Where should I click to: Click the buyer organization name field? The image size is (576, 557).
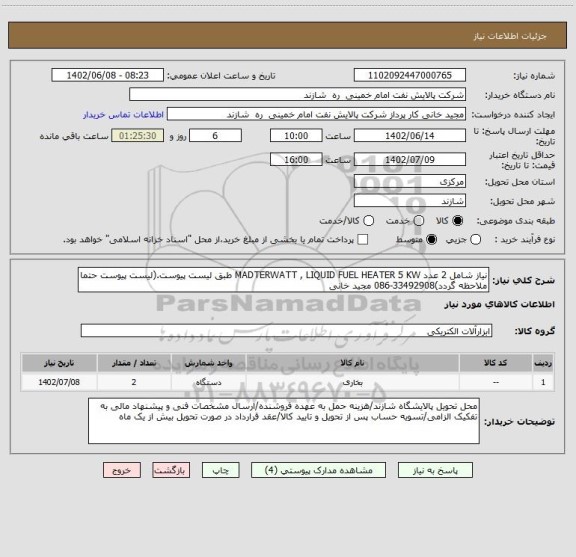coord(298,95)
